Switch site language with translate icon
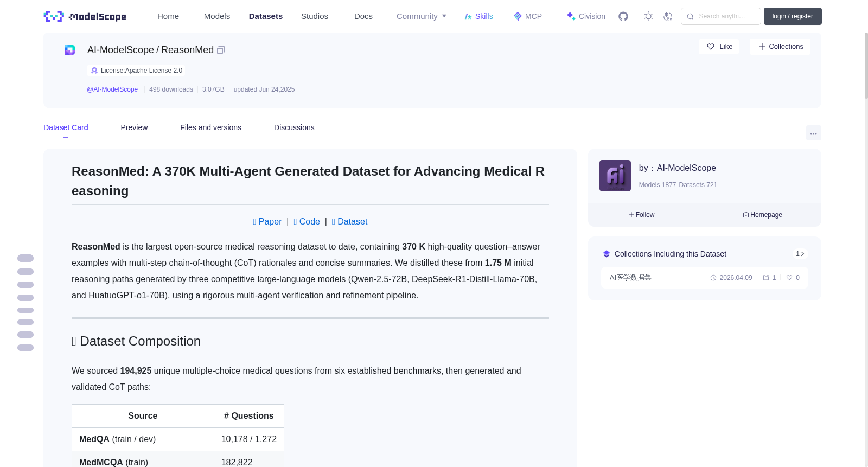 (x=668, y=16)
